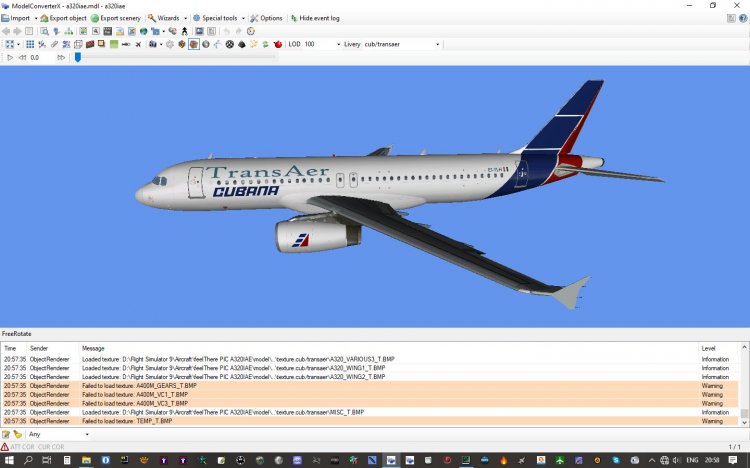This screenshot has width=750, height=468.
Task: Click the animation time 0.0 field
Action: [x=41, y=57]
